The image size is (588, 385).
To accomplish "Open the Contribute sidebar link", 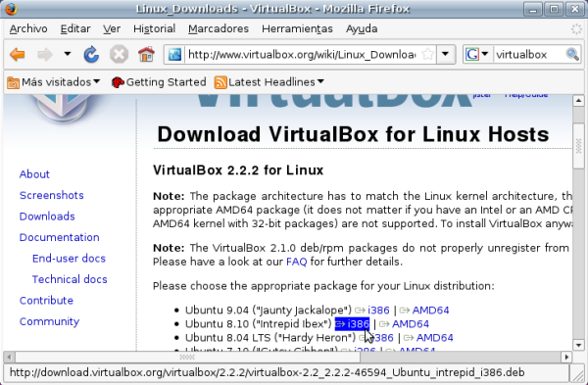I will pos(46,301).
